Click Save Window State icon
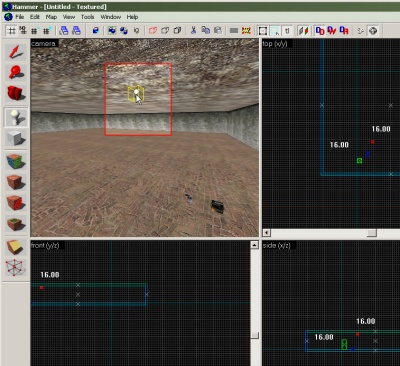Image resolution: width=400 pixels, height=366 pixels. (77, 31)
